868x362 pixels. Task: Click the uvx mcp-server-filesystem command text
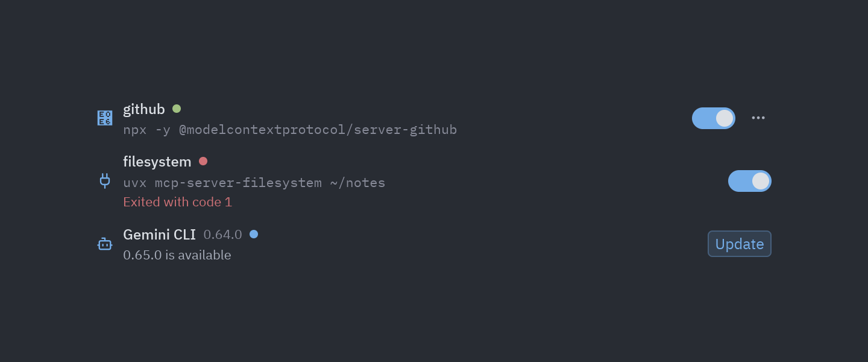[254, 182]
